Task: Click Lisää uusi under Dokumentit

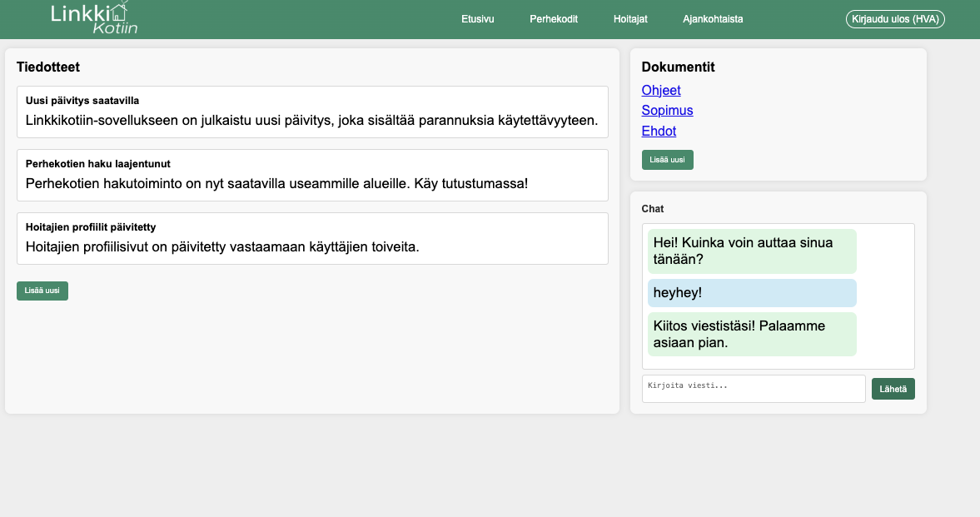Action: [667, 160]
